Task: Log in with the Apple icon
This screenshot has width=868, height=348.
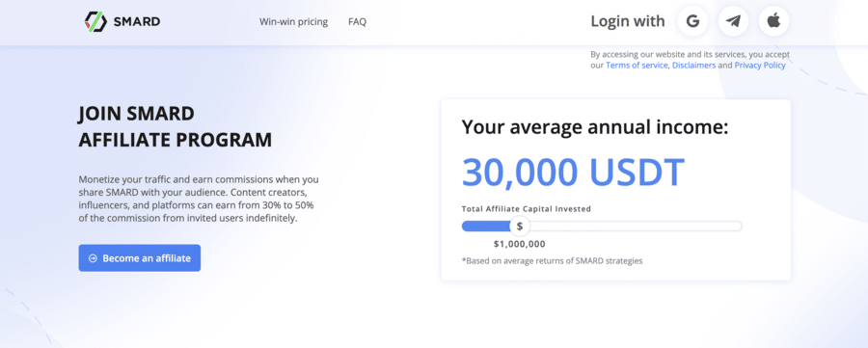Action: tap(773, 21)
